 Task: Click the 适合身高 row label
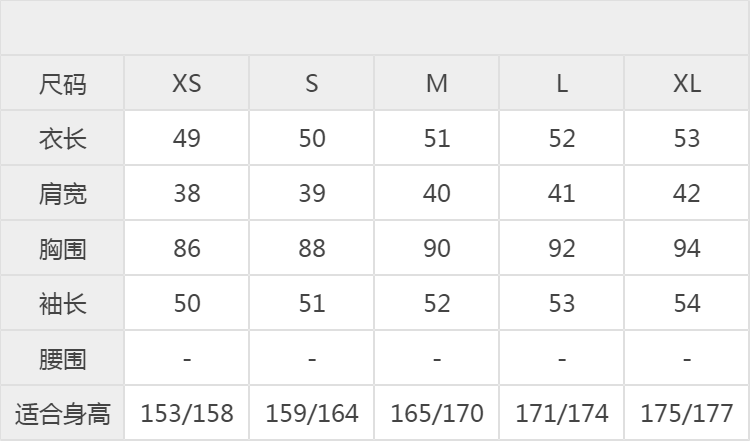(x=62, y=414)
